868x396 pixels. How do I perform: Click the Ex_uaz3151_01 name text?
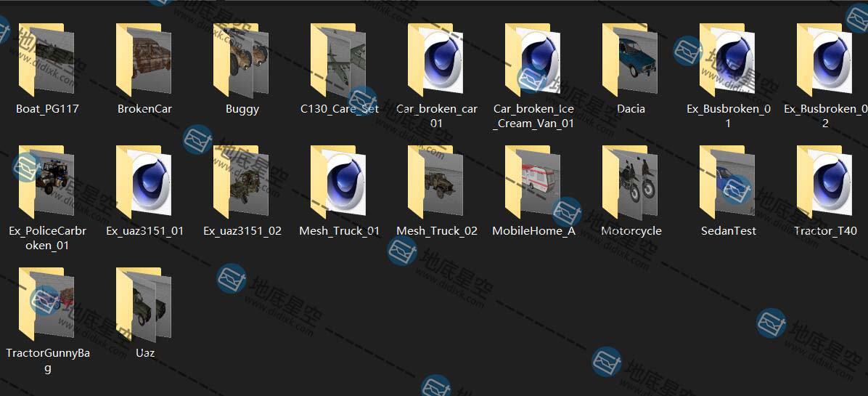145,231
